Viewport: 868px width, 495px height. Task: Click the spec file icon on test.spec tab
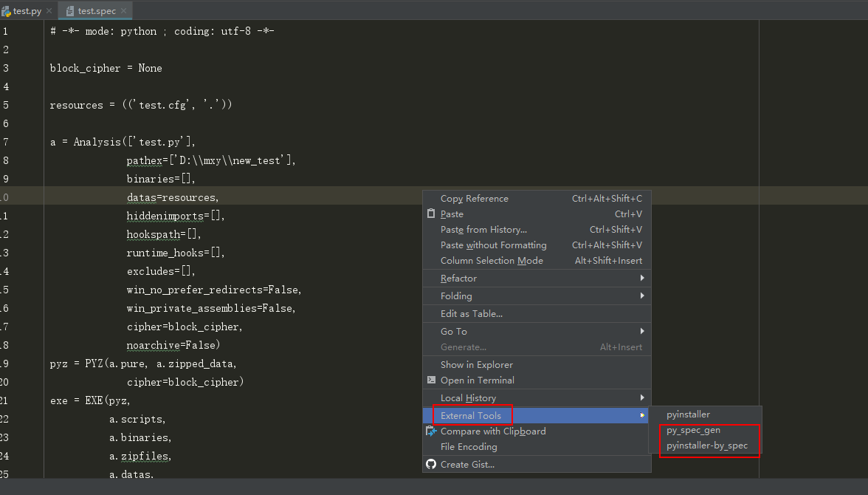[x=68, y=11]
